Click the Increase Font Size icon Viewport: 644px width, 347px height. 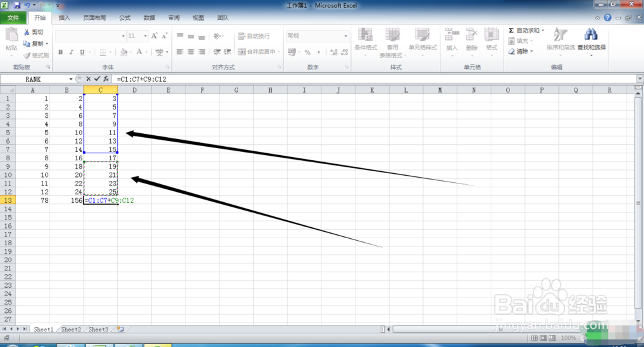[155, 35]
